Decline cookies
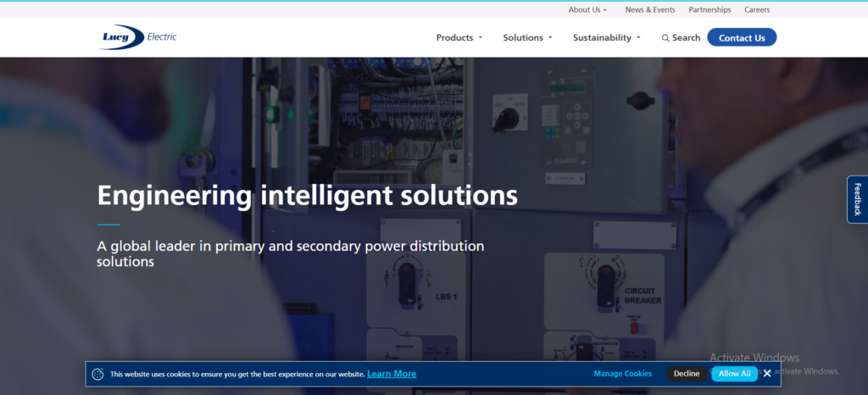Image resolution: width=868 pixels, height=395 pixels. (x=687, y=374)
